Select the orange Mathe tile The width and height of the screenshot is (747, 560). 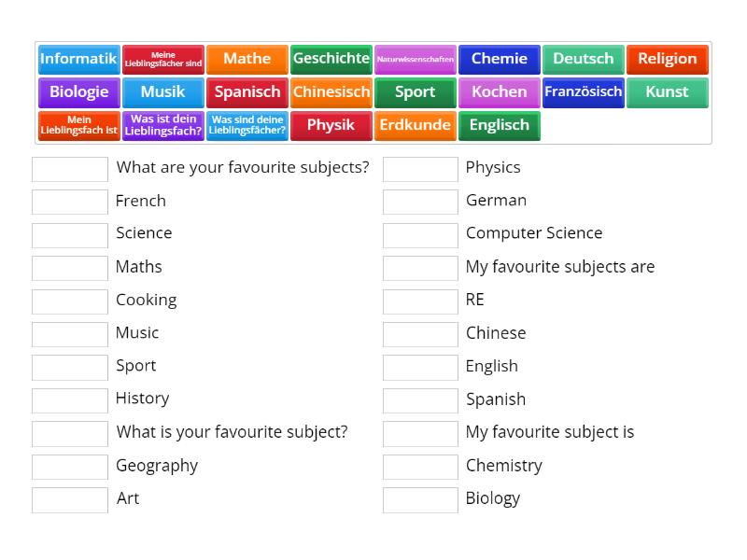pyautogui.click(x=247, y=59)
